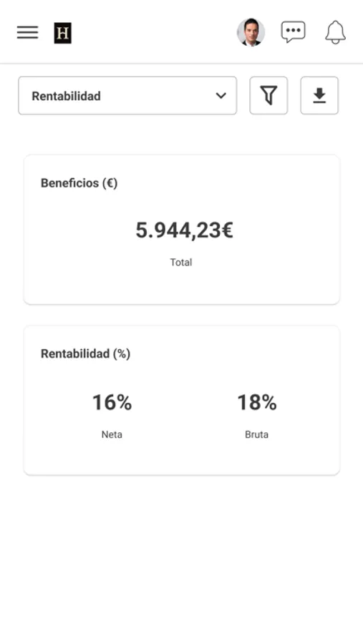Download the report via arrow icon

[x=319, y=95]
